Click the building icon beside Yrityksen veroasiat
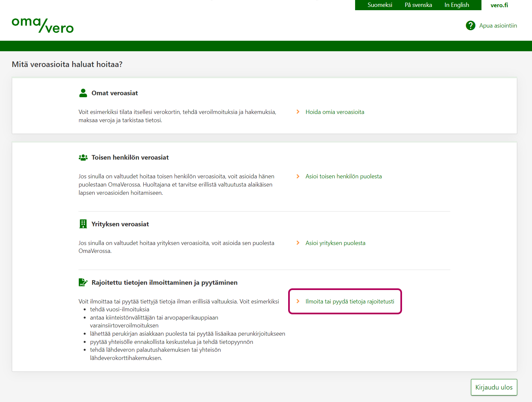 click(83, 224)
